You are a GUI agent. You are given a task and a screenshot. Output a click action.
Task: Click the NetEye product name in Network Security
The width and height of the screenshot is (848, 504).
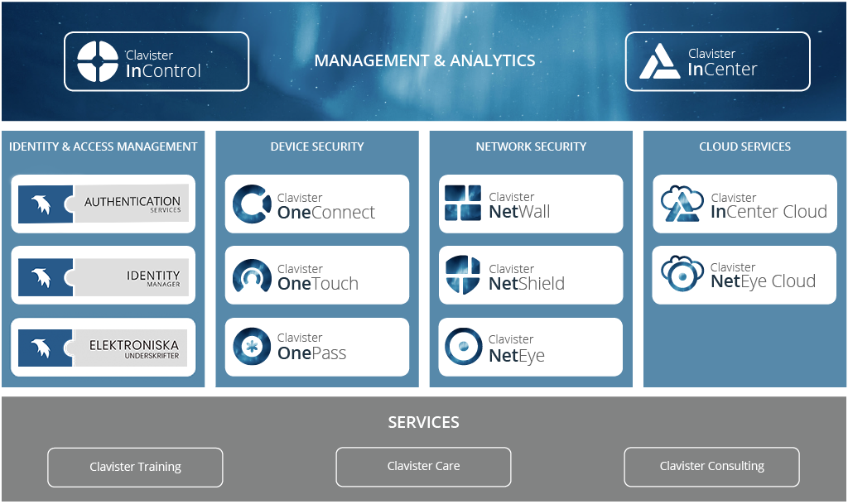pos(517,356)
